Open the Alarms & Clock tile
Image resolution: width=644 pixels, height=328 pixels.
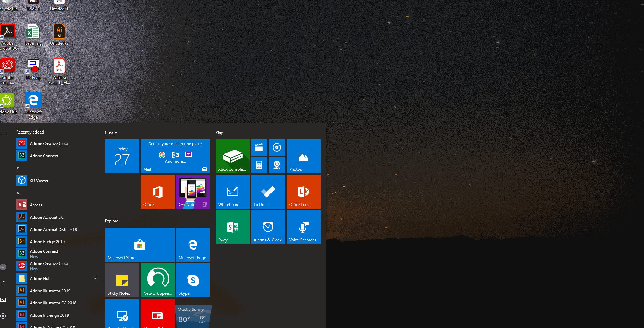click(x=268, y=227)
